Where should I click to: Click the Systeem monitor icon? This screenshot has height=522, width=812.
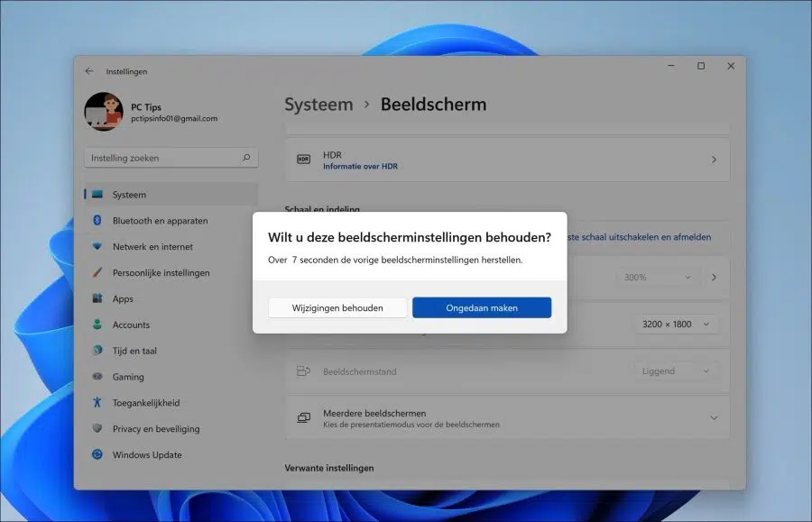[x=97, y=195]
